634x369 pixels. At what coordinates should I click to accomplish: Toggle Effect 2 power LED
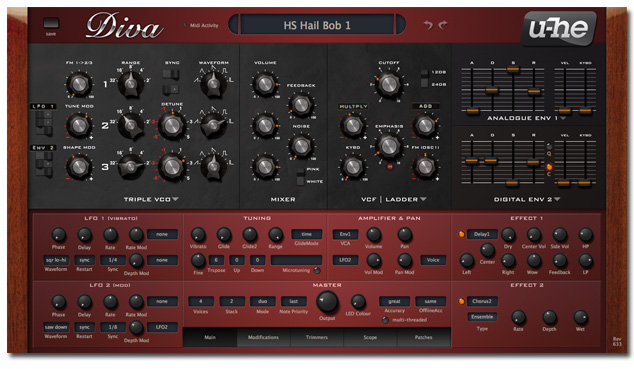tap(461, 301)
